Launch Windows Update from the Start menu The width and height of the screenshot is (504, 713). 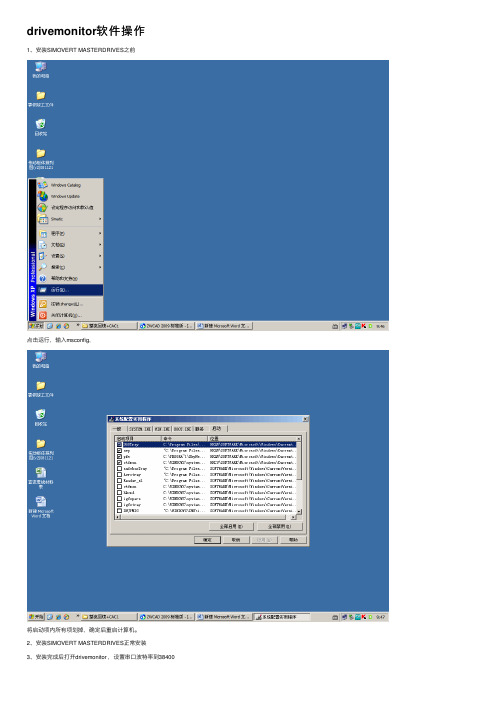70,196
